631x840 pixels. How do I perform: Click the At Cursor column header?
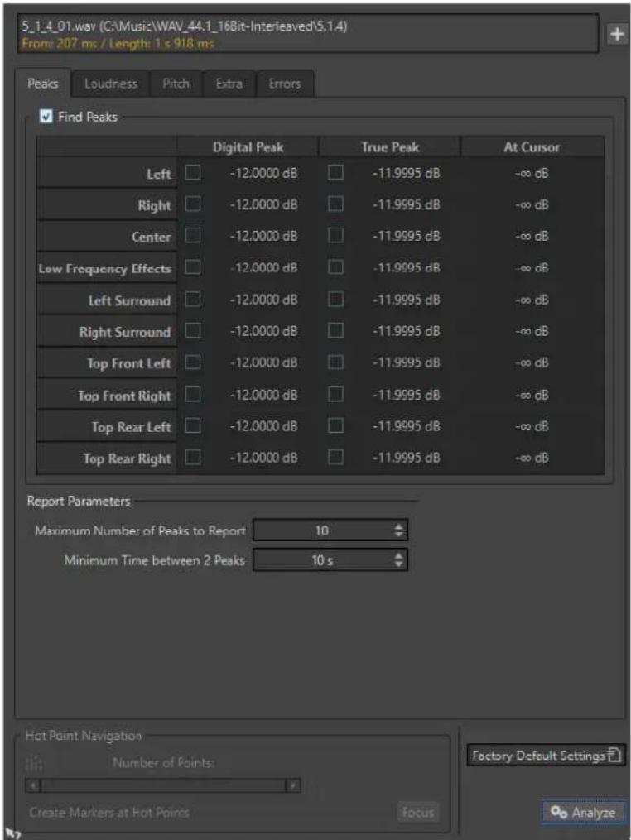(x=532, y=146)
